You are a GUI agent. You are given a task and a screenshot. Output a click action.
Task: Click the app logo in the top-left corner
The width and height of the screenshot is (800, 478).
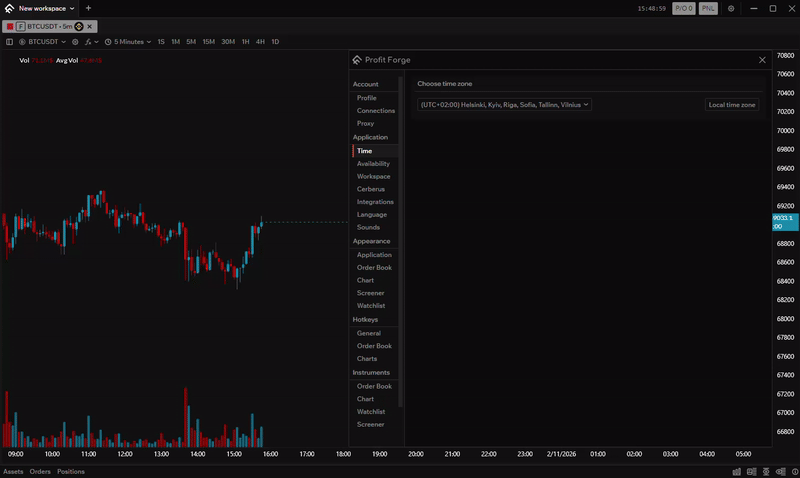[9, 8]
